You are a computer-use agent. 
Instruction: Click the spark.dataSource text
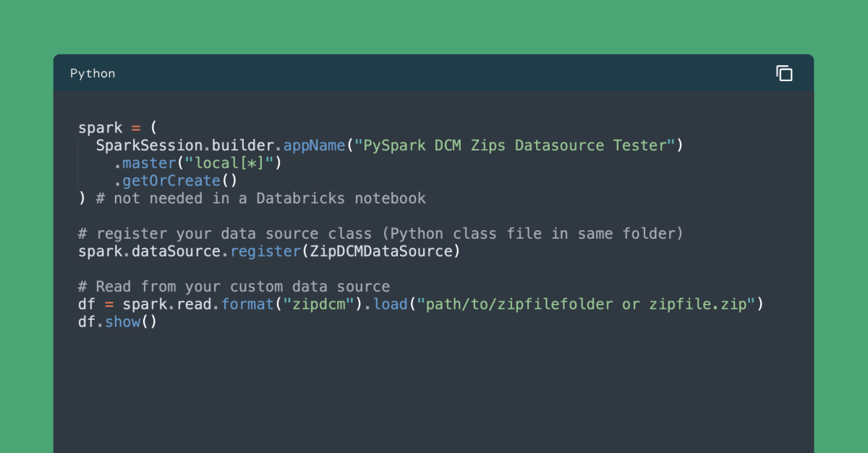(149, 251)
